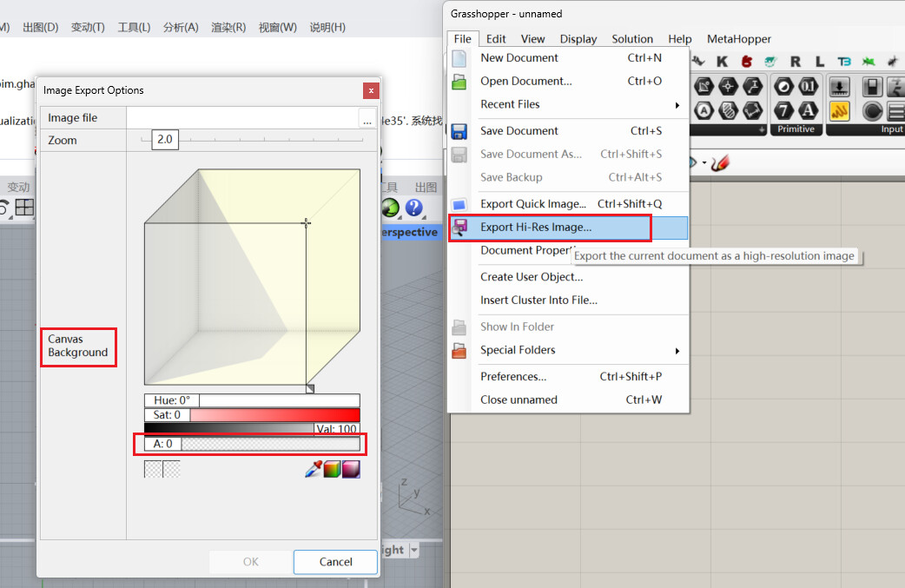905x588 pixels.
Task: Click the '...' browse button for image file
Action: (367, 119)
